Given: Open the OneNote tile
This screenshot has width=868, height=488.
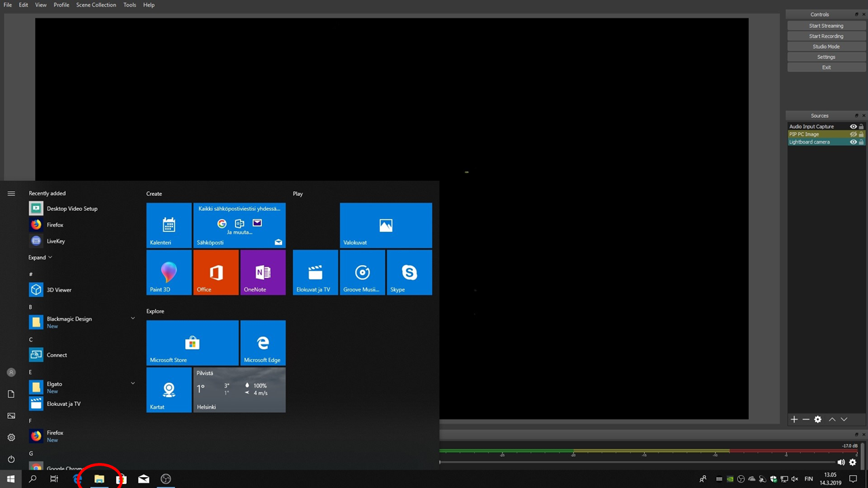Looking at the screenshot, I should [x=263, y=272].
